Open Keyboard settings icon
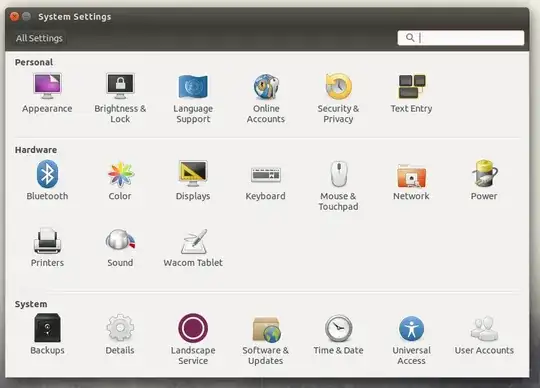Image resolution: width=540 pixels, height=388 pixels. (x=266, y=175)
